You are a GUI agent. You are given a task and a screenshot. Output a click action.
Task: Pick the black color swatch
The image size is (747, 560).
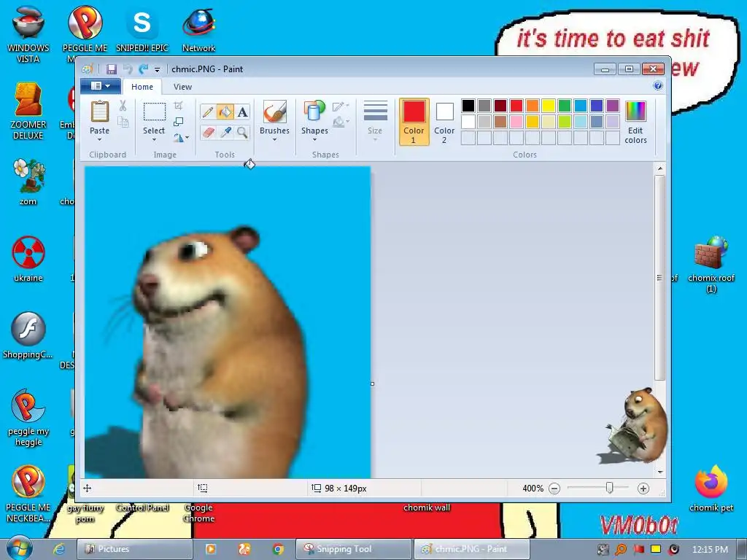[x=468, y=106]
